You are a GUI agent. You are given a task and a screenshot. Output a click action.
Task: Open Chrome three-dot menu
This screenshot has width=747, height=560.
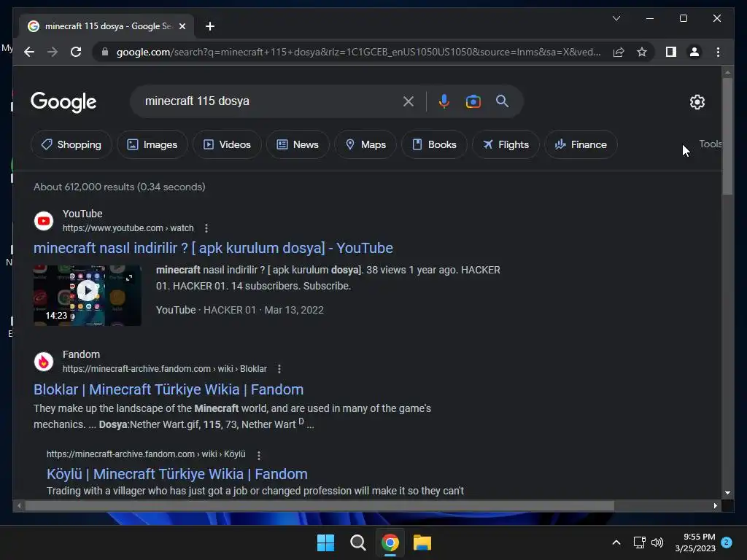(x=718, y=52)
